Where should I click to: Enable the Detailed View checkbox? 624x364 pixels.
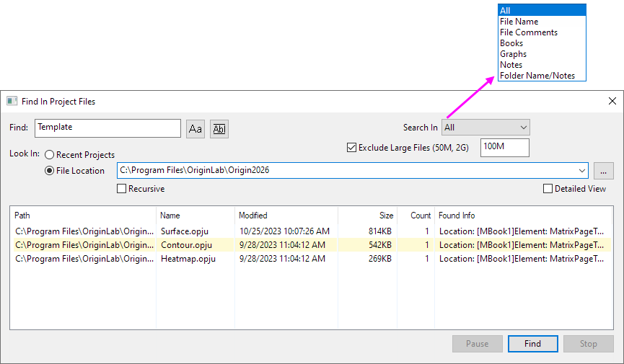(548, 189)
